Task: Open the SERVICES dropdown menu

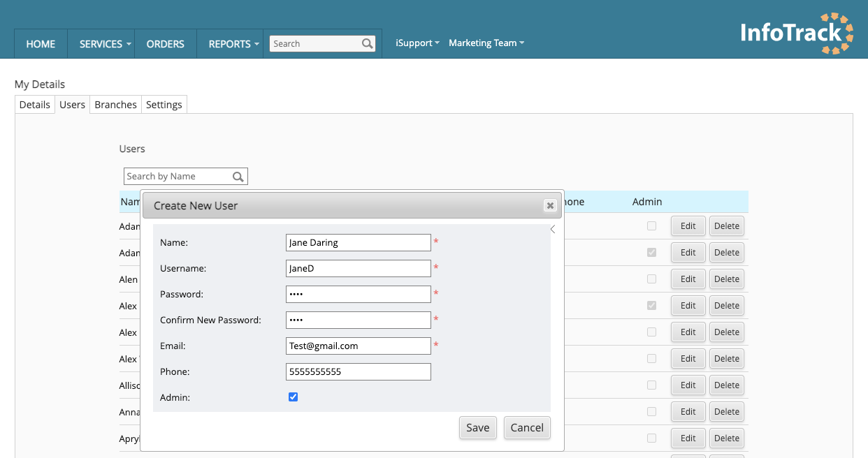Action: [102, 43]
